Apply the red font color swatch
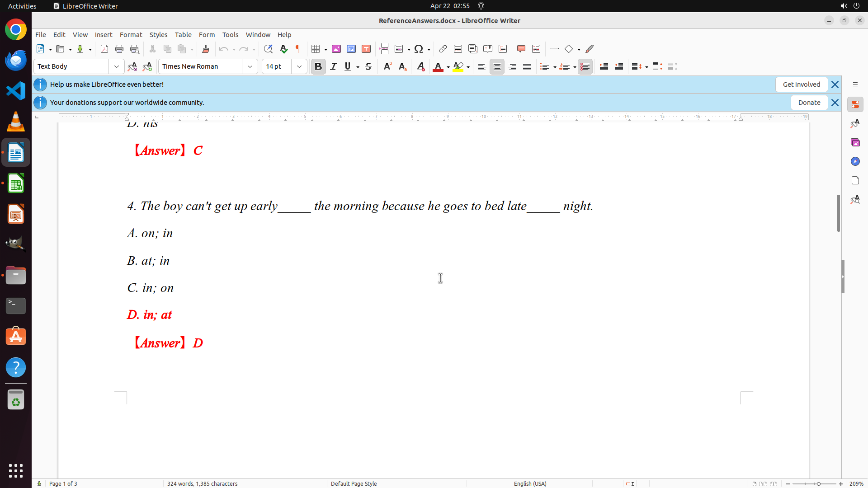Image resolution: width=868 pixels, height=488 pixels. pos(438,67)
